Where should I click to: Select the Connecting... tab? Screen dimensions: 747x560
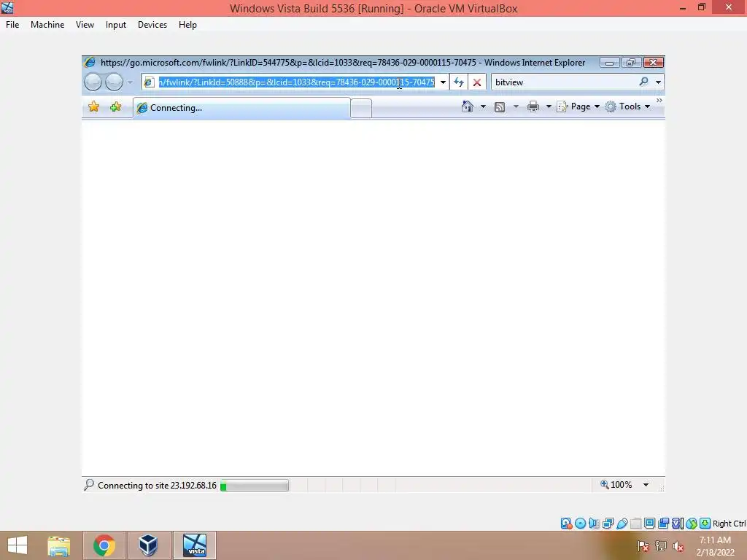241,108
